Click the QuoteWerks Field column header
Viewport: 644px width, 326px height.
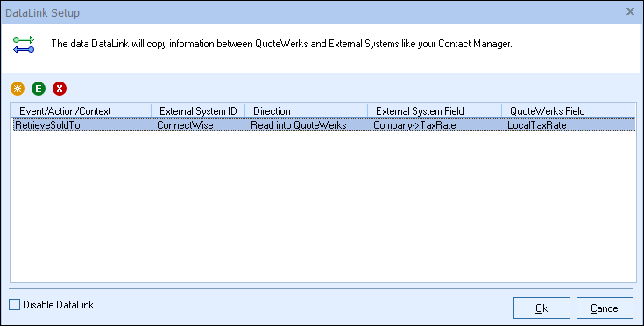tap(569, 110)
